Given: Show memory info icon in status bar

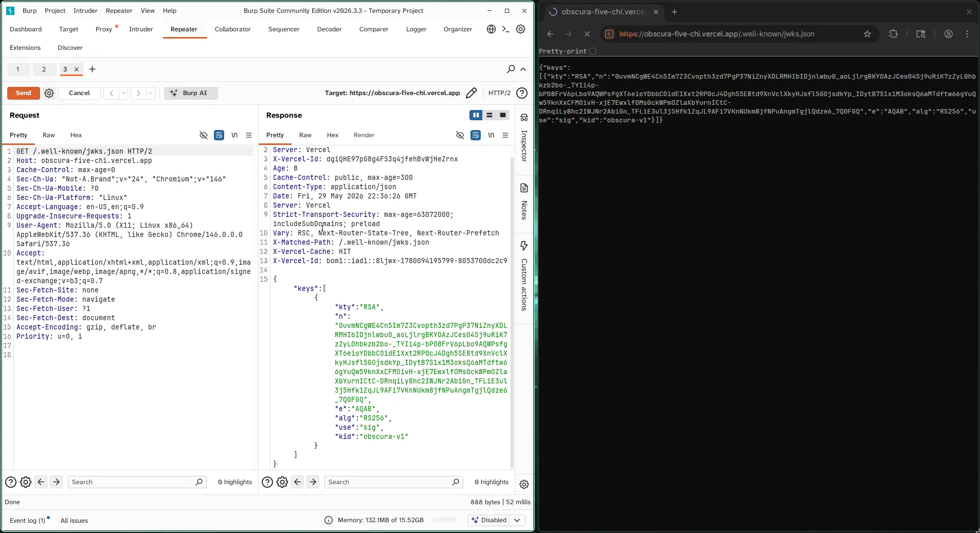Looking at the screenshot, I should [329, 520].
